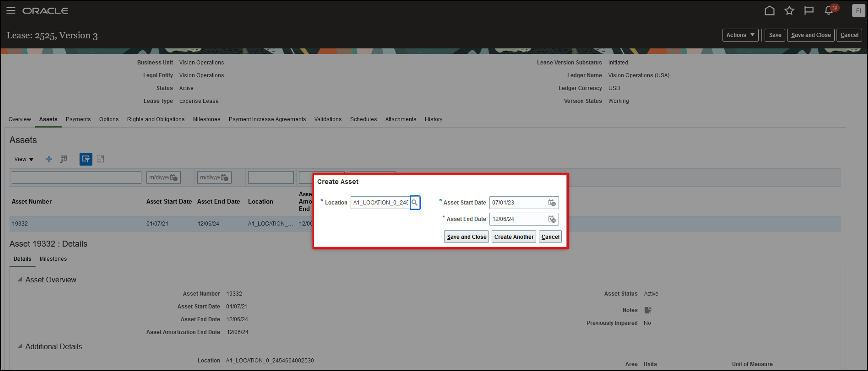Collapse the Additional Details section

20,346
